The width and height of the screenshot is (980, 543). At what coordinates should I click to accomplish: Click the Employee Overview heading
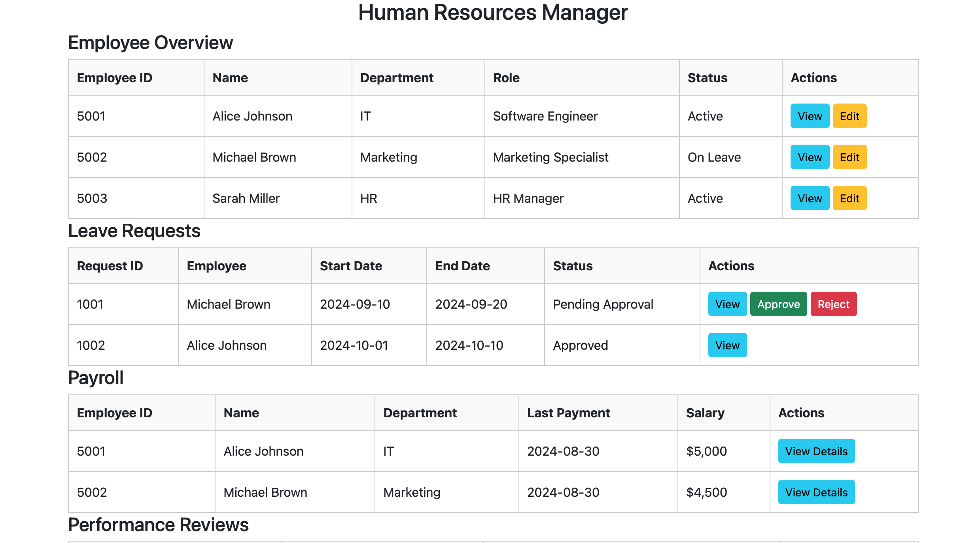click(150, 43)
